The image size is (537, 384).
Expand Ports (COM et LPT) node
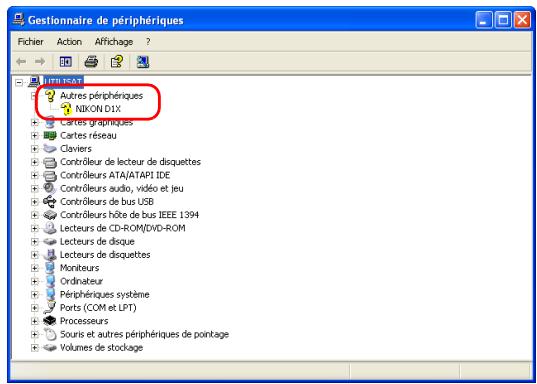[34, 308]
